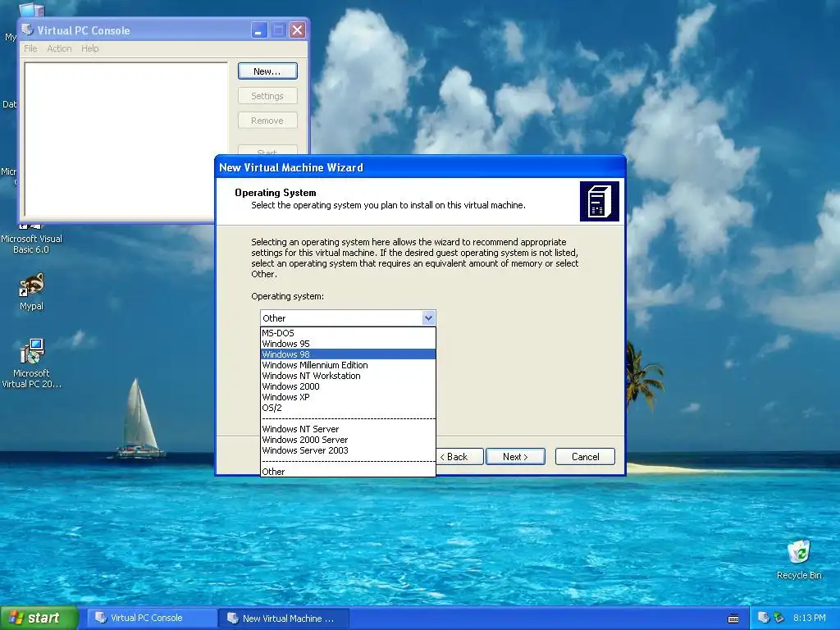Screen dimensions: 840x630
Task: Close the Virtual PC Console window
Action: 297,30
